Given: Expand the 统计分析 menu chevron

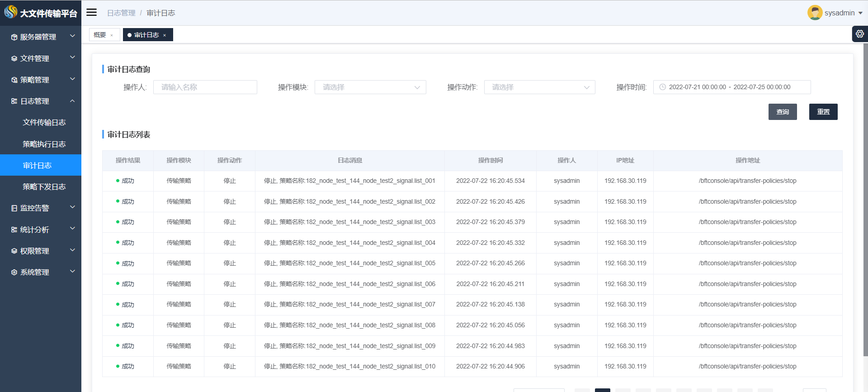Looking at the screenshot, I should (72, 229).
